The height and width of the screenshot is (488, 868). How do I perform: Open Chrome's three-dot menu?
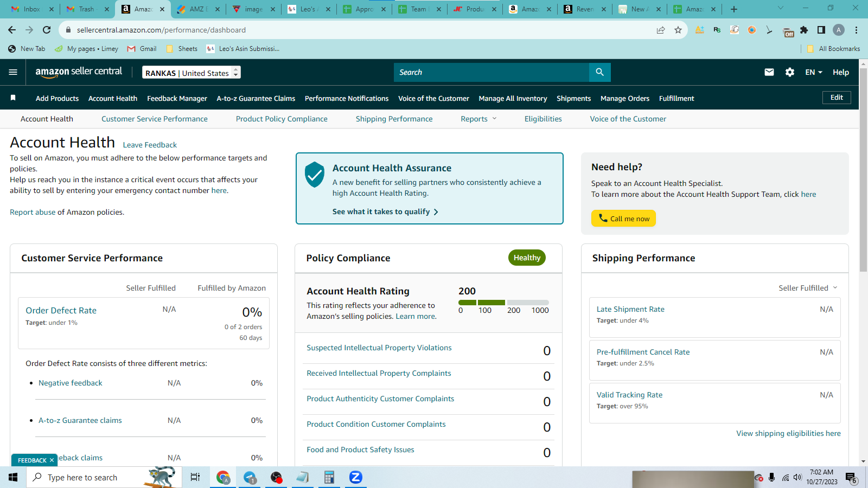856,30
